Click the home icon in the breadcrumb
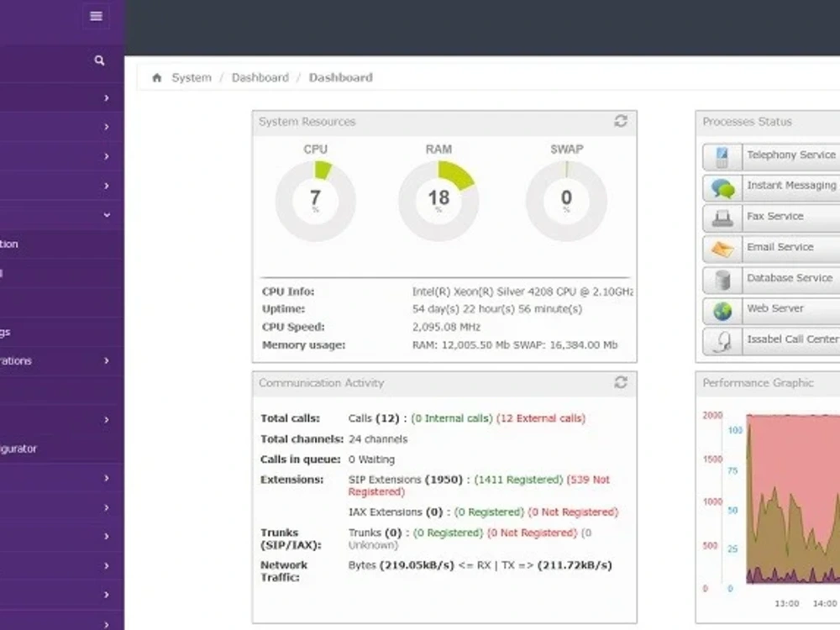840x630 pixels. (x=156, y=77)
